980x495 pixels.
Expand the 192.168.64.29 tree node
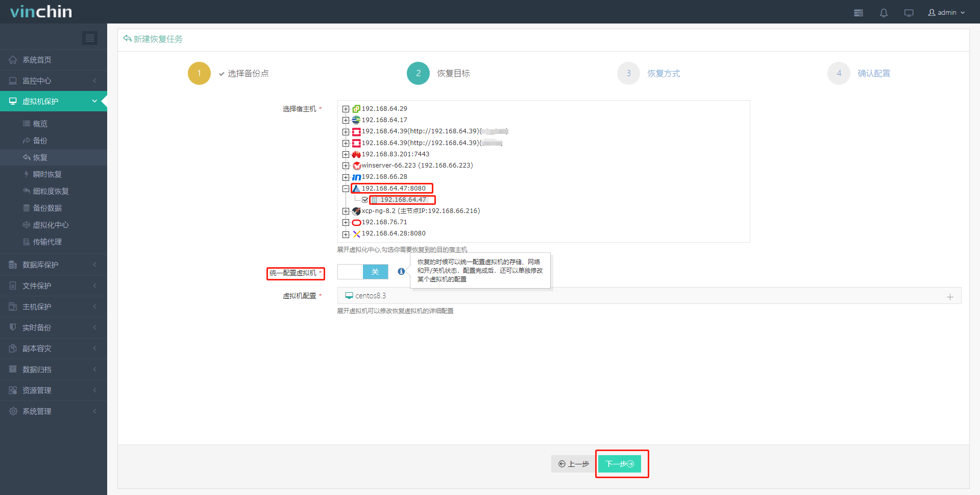(346, 109)
